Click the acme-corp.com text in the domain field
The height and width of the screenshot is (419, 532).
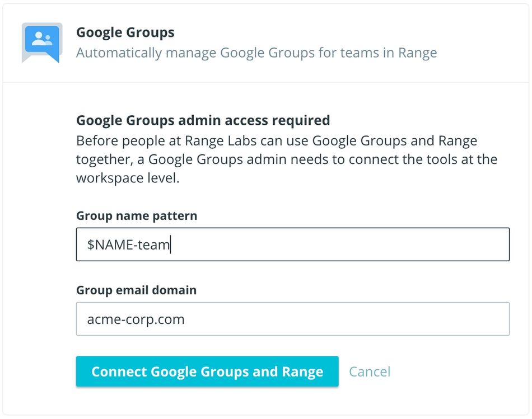[136, 319]
